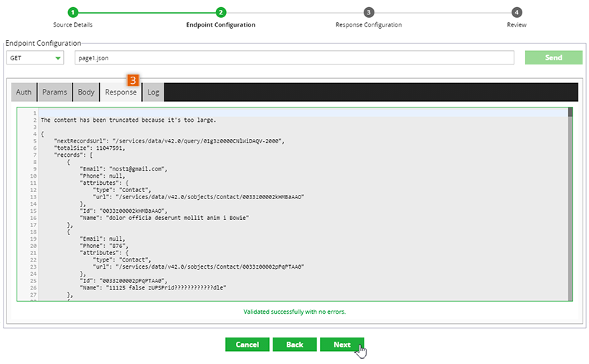The image size is (589, 364).
Task: Click the Send button
Action: (x=553, y=57)
